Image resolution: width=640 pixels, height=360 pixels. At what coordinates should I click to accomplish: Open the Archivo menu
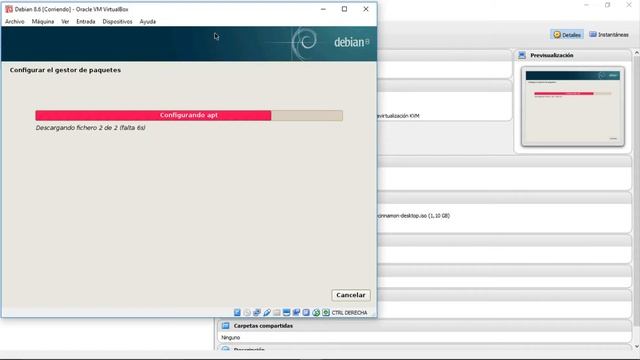point(15,22)
